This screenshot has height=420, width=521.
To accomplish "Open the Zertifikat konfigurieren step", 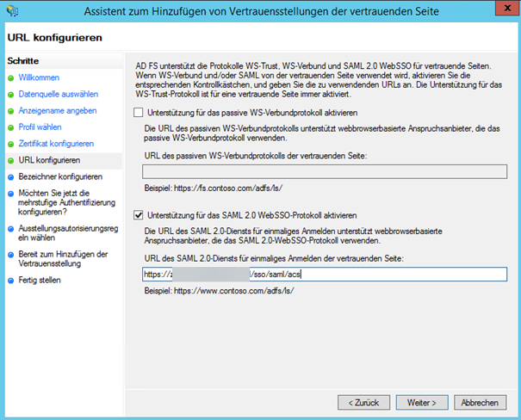I will click(56, 144).
